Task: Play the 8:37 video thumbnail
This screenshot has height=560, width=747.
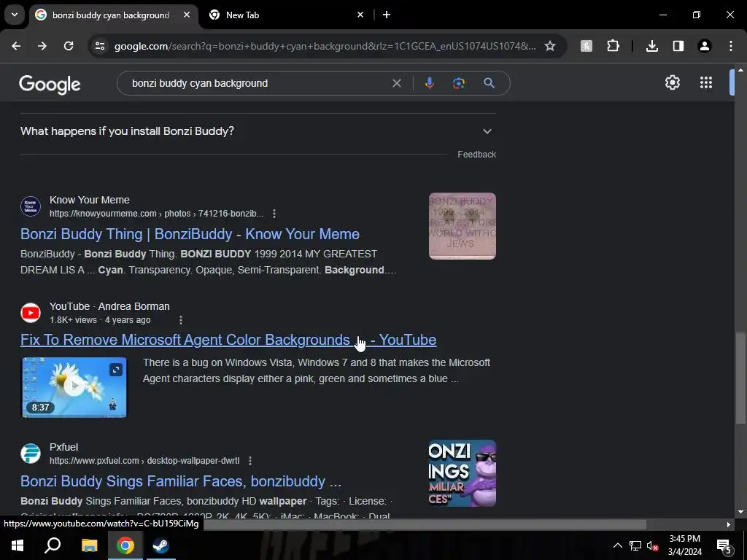Action: pyautogui.click(x=74, y=387)
